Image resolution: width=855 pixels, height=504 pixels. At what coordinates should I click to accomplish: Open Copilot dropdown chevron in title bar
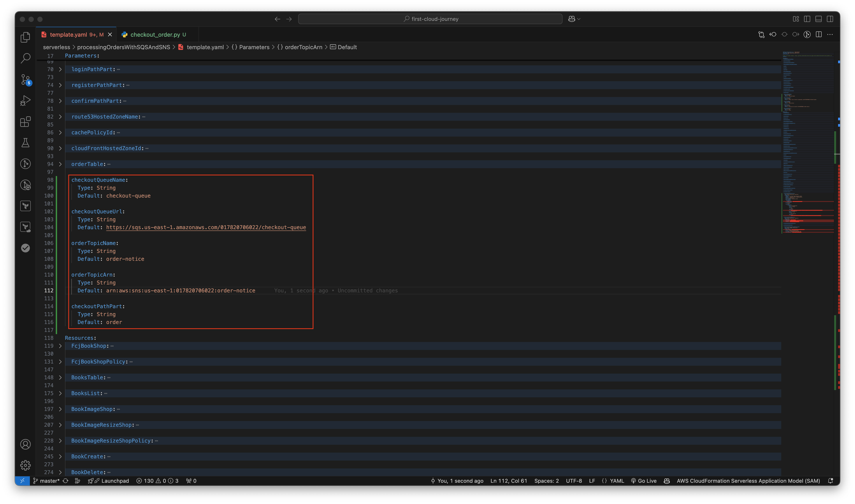point(579,19)
